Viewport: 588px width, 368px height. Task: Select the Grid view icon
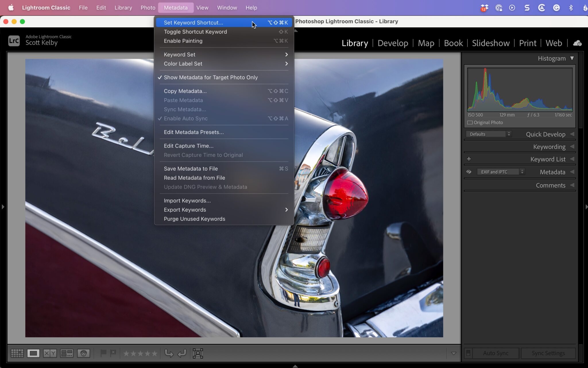coord(17,353)
